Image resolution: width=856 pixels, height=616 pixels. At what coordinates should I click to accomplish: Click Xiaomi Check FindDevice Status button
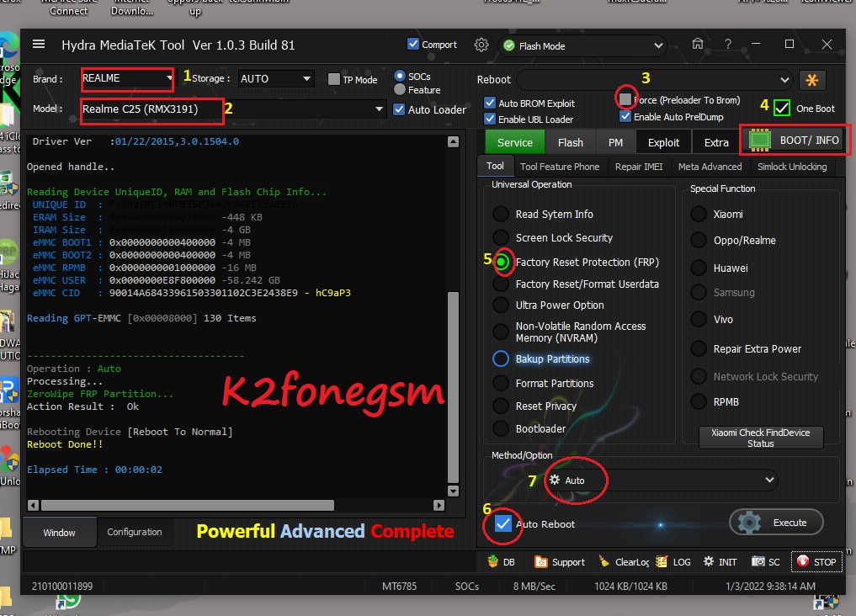tap(760, 438)
